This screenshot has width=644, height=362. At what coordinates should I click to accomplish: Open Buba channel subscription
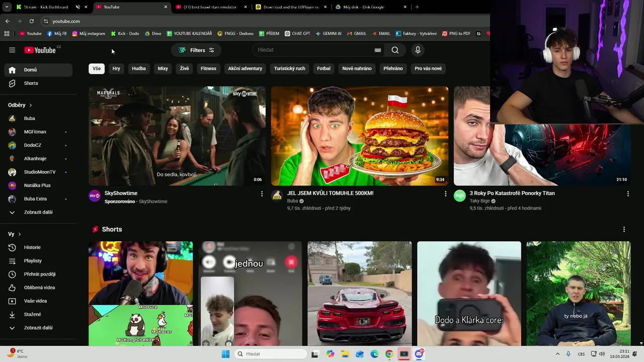(38, 118)
